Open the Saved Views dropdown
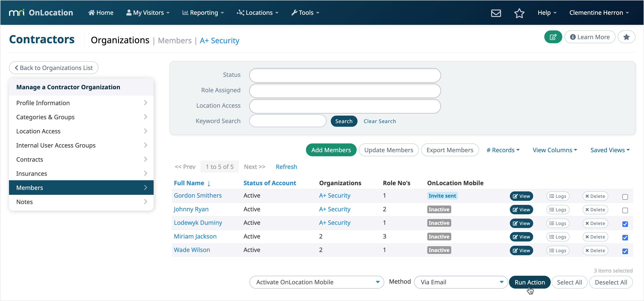Screen dimensions: 644x301 (x=610, y=150)
